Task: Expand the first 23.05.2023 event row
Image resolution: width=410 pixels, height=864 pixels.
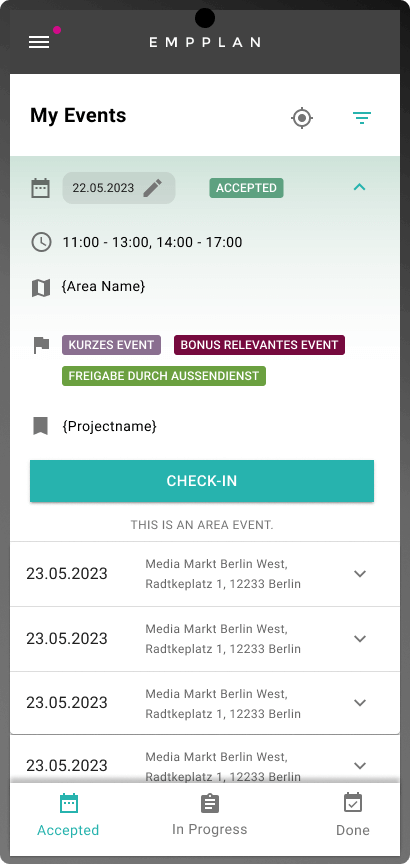Action: coord(360,574)
